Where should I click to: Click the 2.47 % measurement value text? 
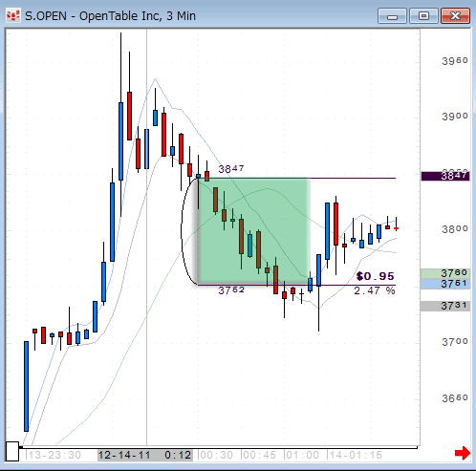[375, 290]
